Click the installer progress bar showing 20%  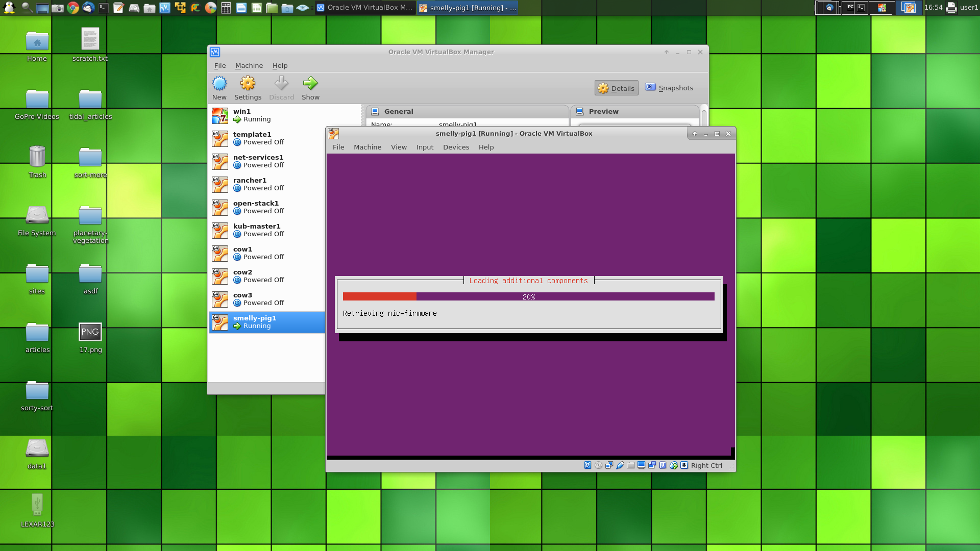point(528,297)
